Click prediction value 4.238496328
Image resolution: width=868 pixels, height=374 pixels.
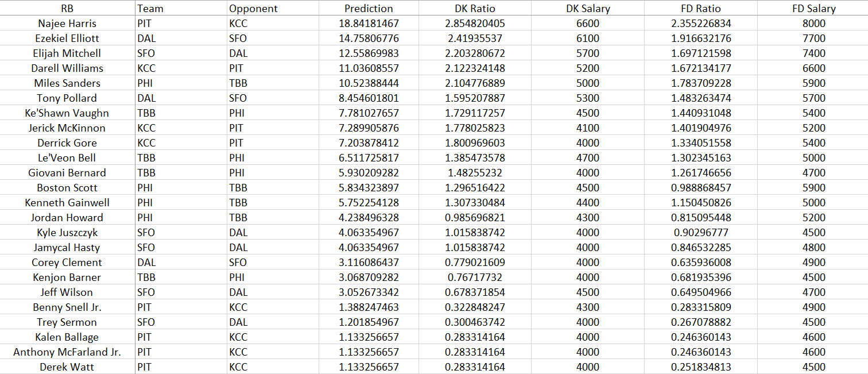click(x=369, y=218)
